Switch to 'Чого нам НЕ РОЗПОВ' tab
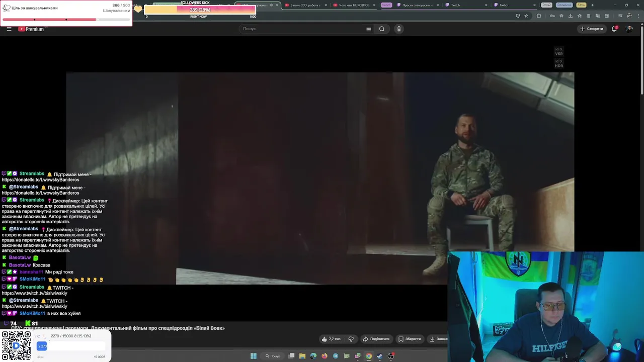644x362 pixels. tap(354, 5)
